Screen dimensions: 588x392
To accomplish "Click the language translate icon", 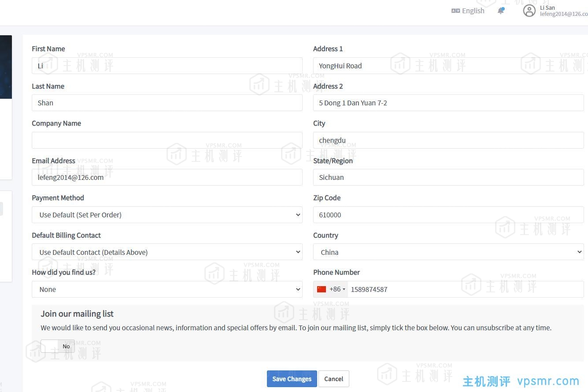I will pos(455,11).
